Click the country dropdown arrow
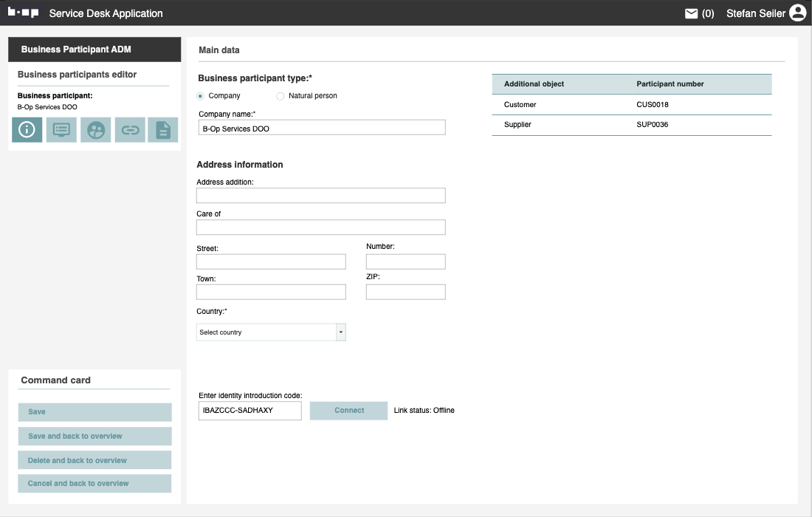 pos(340,332)
